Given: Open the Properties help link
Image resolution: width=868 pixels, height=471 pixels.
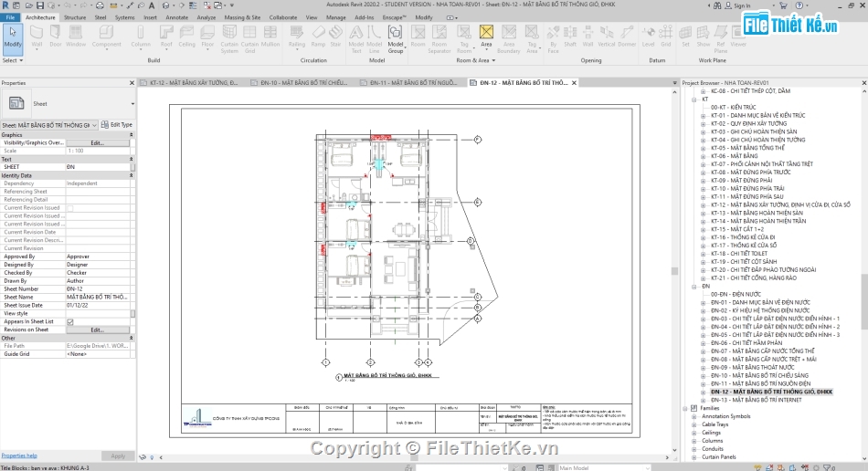Looking at the screenshot, I should (19, 456).
